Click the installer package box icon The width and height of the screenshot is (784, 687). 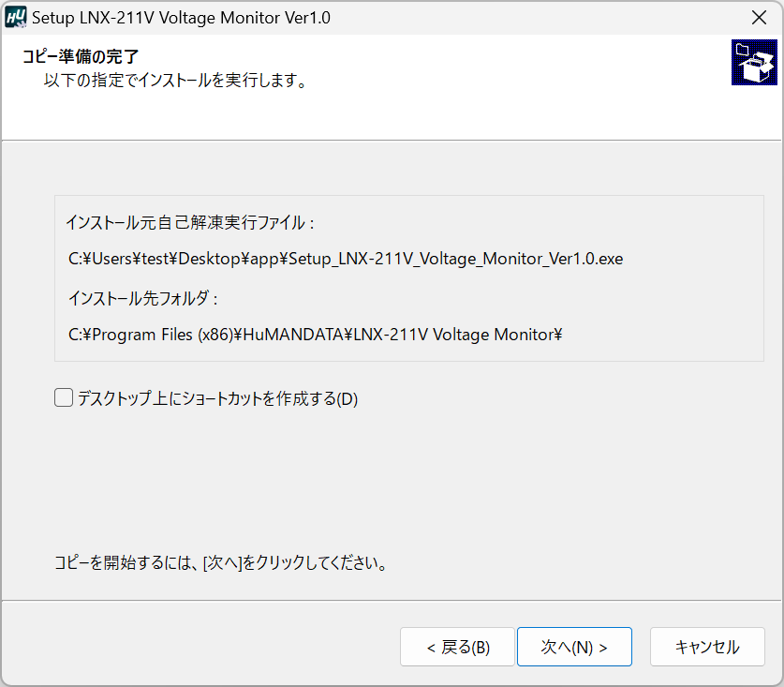(x=754, y=63)
